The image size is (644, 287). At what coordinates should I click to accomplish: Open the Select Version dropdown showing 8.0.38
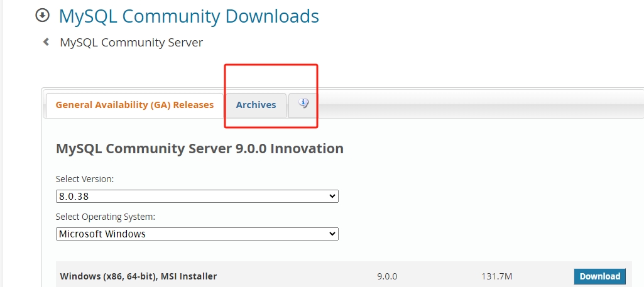click(197, 197)
